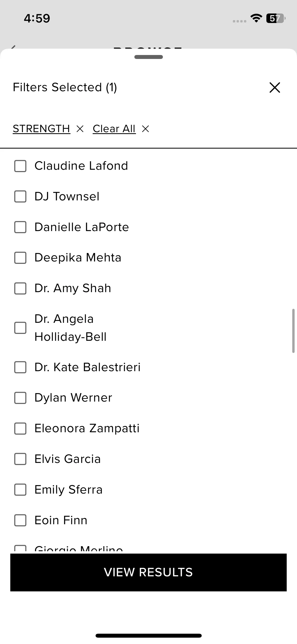Check Dr. Angela Holliday-Bell box

[20, 328]
